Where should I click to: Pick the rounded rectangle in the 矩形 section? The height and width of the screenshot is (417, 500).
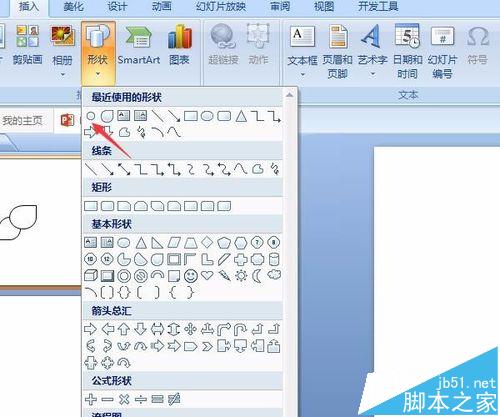pyautogui.click(x=107, y=206)
